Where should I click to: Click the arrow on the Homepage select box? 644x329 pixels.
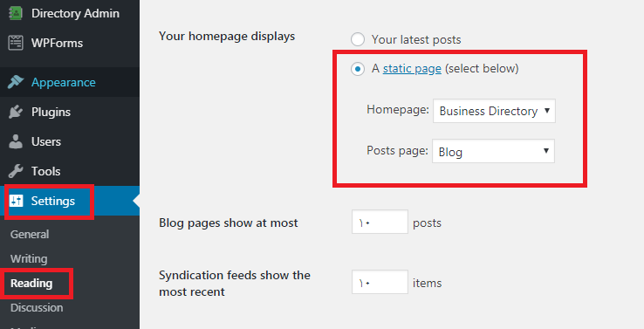click(x=546, y=110)
